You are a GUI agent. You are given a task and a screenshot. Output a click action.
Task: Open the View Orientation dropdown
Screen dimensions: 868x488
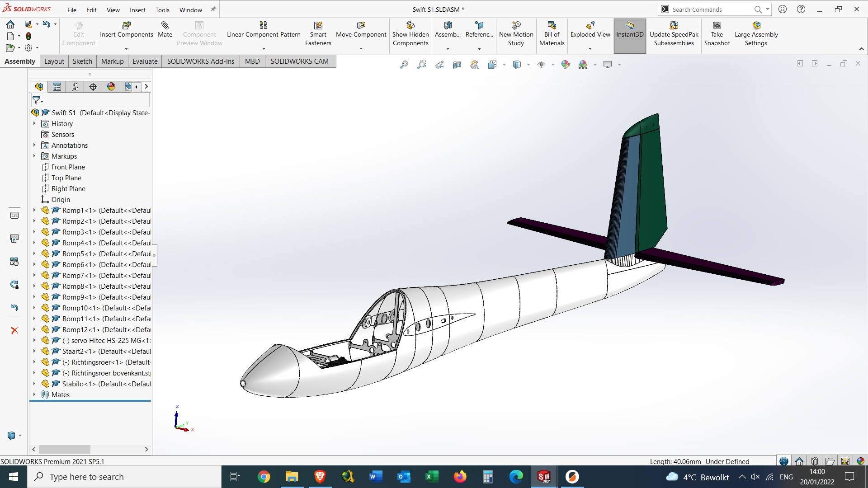tap(504, 65)
